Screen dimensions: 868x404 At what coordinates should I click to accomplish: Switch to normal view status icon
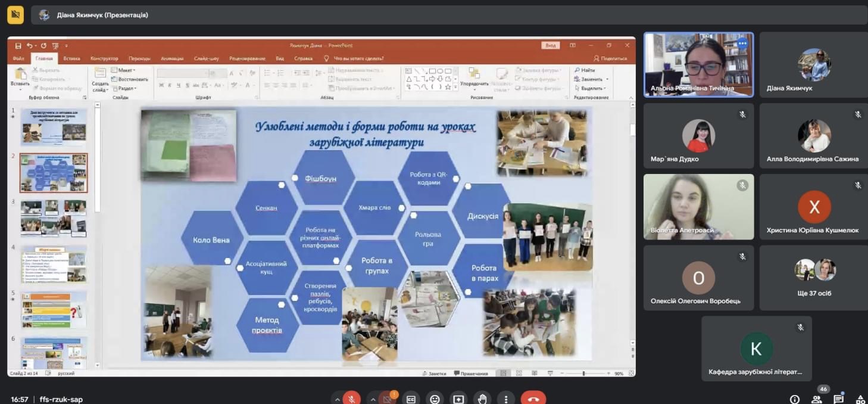click(503, 374)
